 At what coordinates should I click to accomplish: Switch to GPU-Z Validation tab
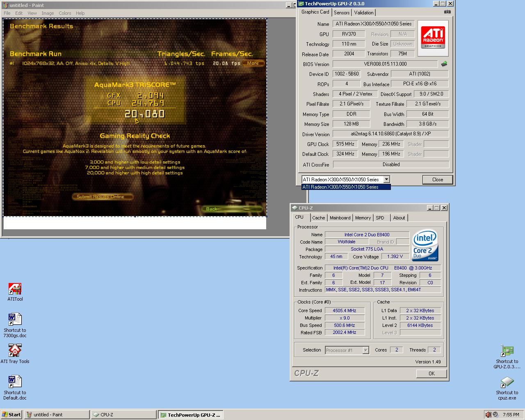click(x=364, y=13)
